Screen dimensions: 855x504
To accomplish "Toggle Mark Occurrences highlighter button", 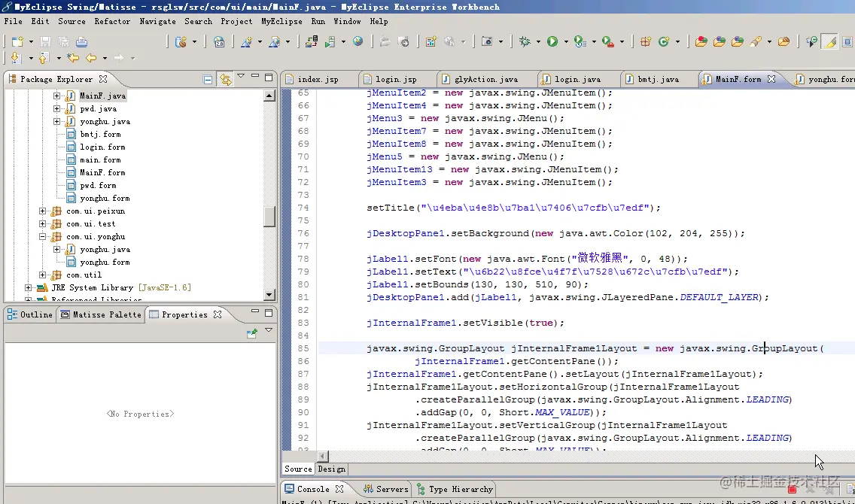I will (x=829, y=42).
